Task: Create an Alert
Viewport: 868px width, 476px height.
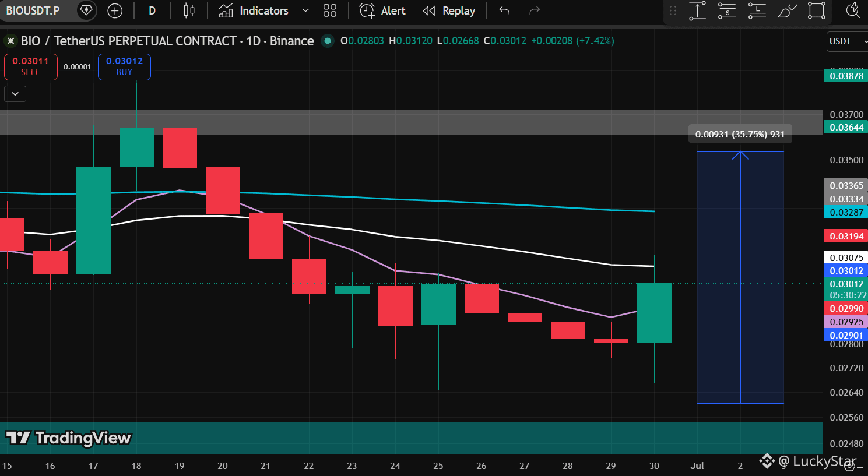Action: point(382,10)
